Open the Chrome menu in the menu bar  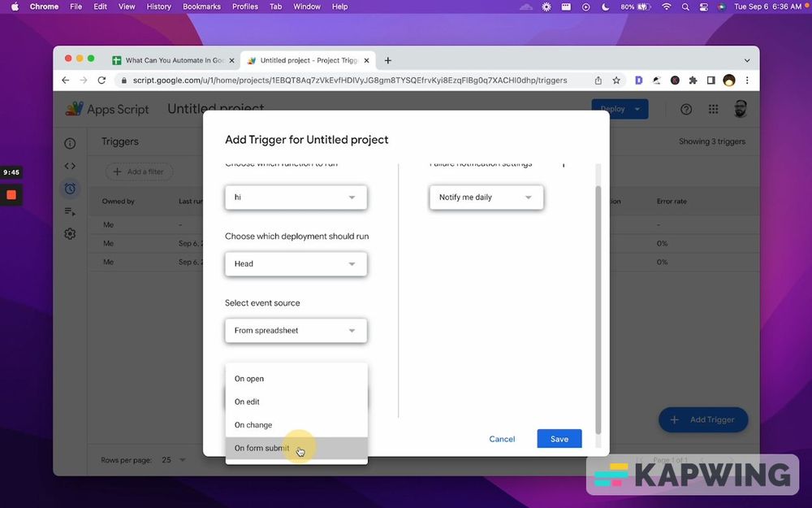click(43, 7)
